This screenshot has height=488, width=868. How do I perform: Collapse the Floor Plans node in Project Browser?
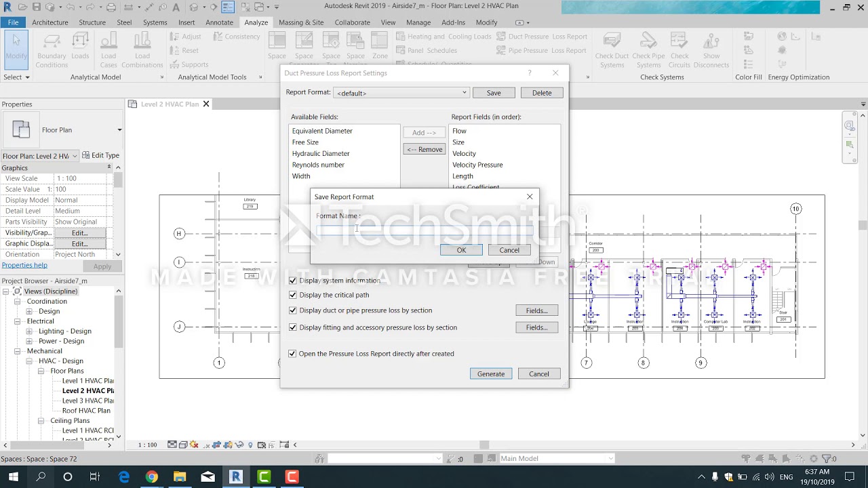pos(41,371)
